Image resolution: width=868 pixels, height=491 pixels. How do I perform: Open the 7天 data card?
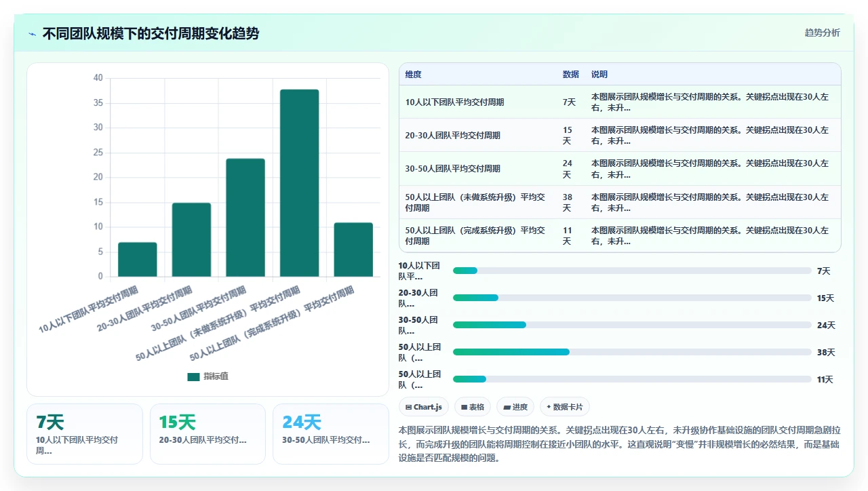pos(85,434)
